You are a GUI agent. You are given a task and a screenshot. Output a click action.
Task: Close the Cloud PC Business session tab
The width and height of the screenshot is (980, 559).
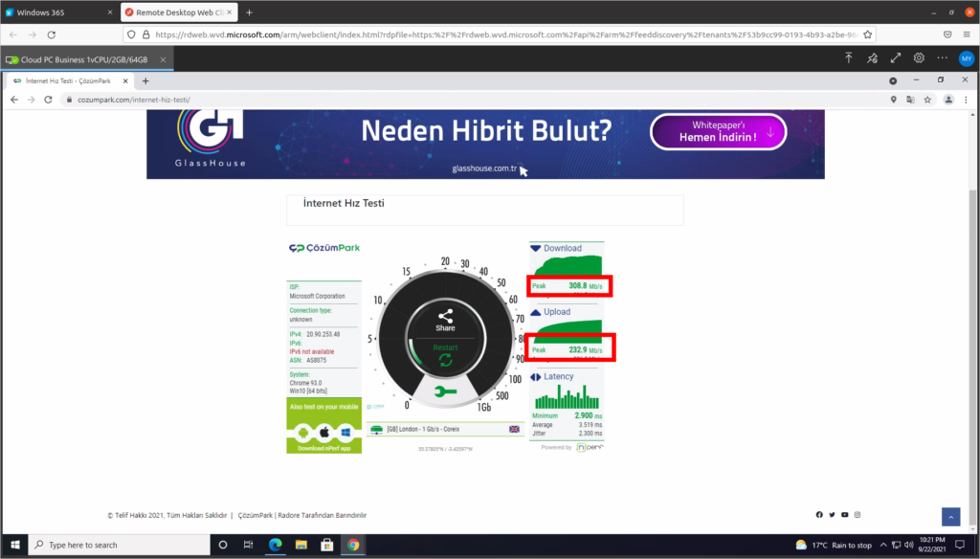(x=163, y=59)
